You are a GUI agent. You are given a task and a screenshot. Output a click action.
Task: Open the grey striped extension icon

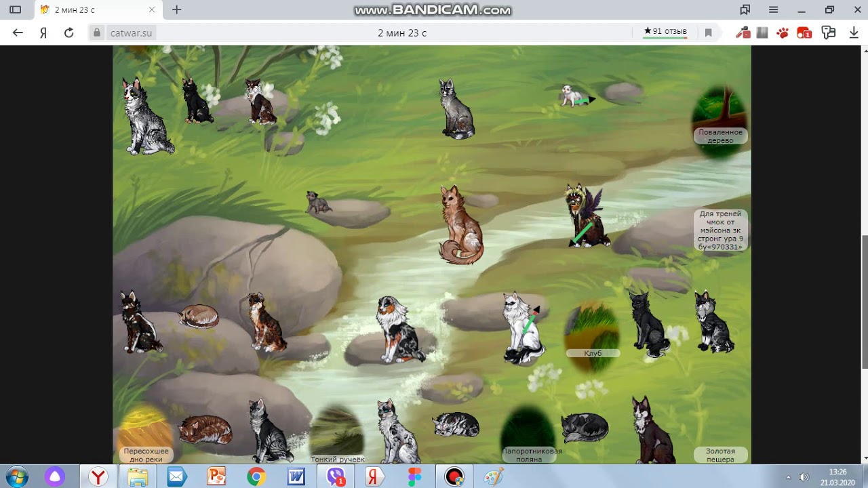point(762,33)
